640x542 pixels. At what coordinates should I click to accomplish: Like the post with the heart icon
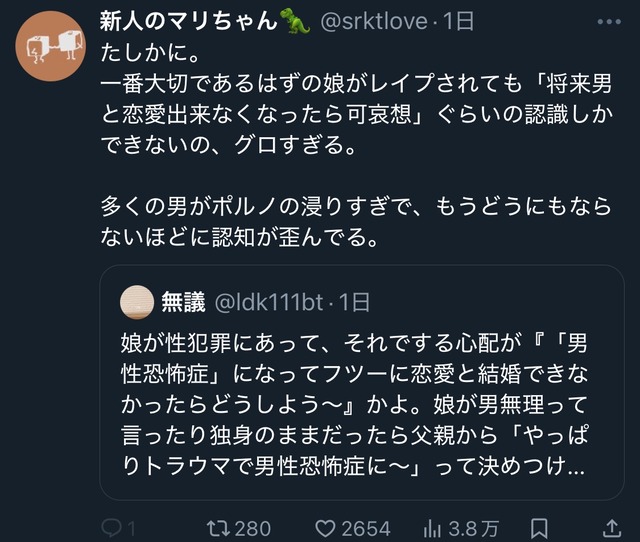click(327, 527)
